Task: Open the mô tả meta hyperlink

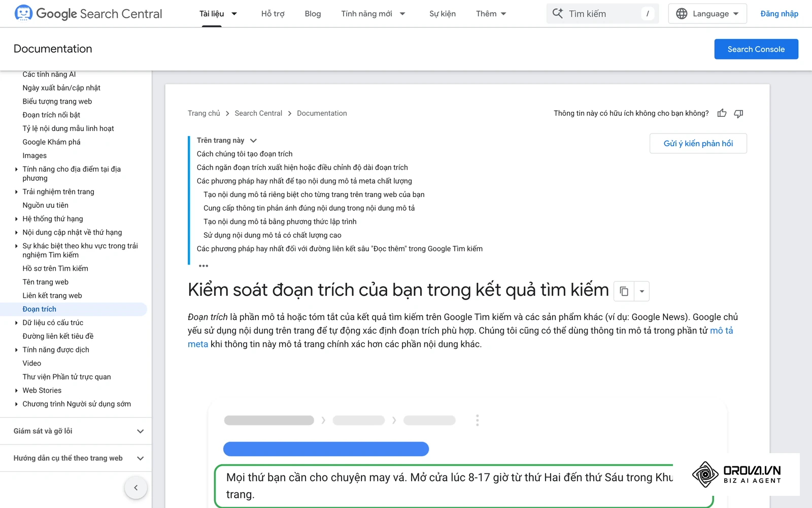Action: coord(721,331)
